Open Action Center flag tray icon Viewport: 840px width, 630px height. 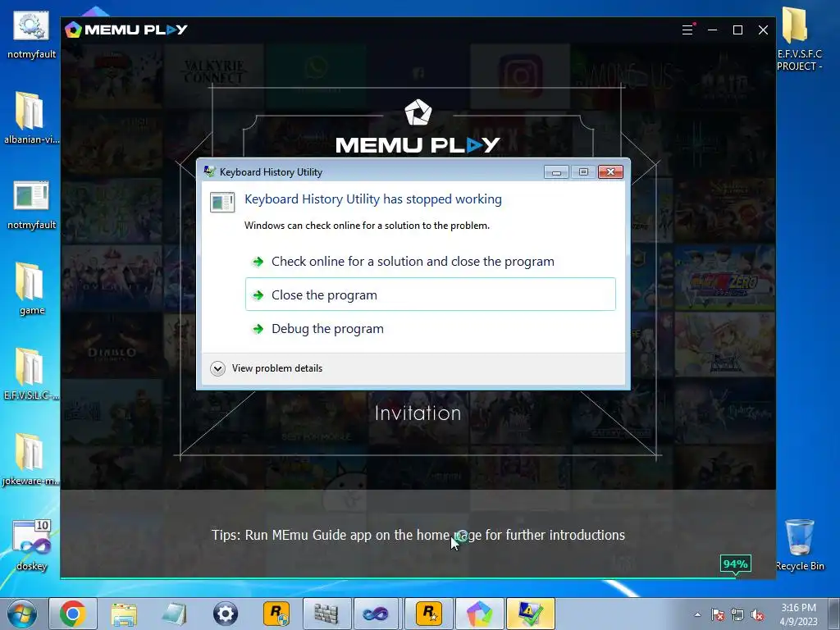click(718, 615)
